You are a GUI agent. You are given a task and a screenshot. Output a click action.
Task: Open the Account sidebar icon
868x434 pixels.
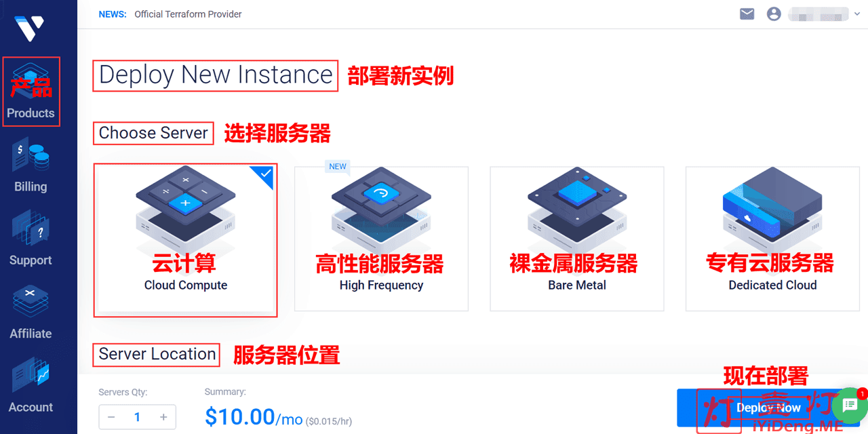pyautogui.click(x=31, y=386)
